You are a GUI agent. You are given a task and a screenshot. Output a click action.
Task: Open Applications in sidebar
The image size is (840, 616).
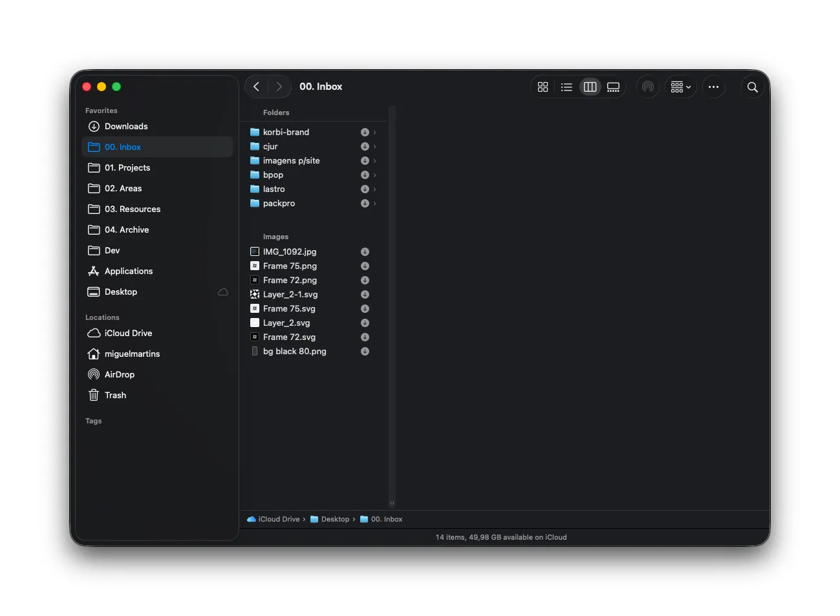(157, 271)
